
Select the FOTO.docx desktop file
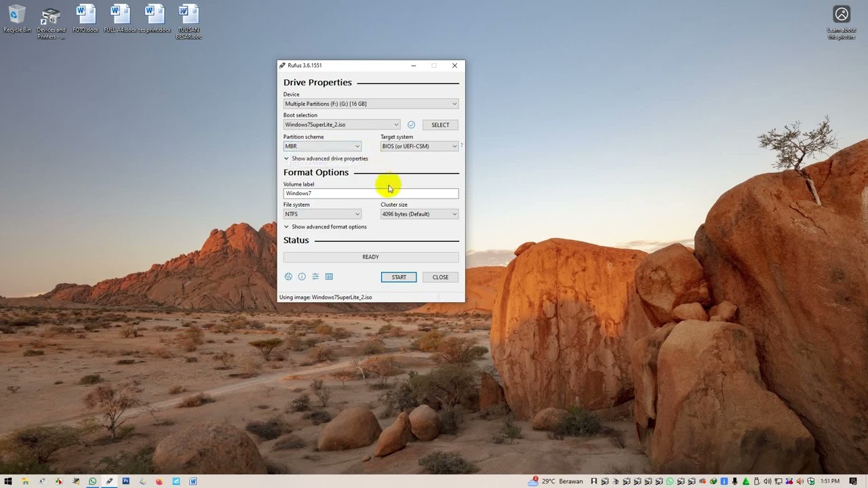click(85, 19)
